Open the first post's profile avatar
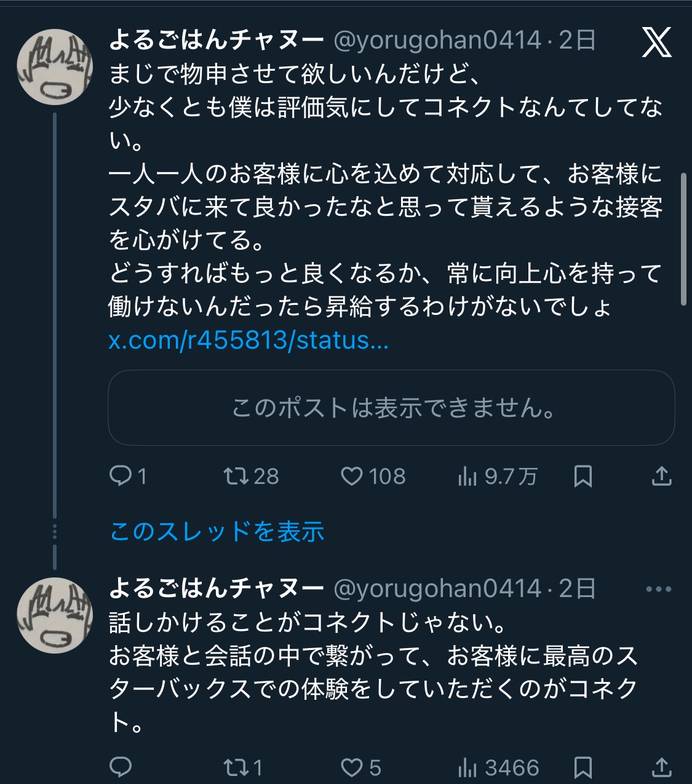The height and width of the screenshot is (784, 692). click(x=55, y=66)
